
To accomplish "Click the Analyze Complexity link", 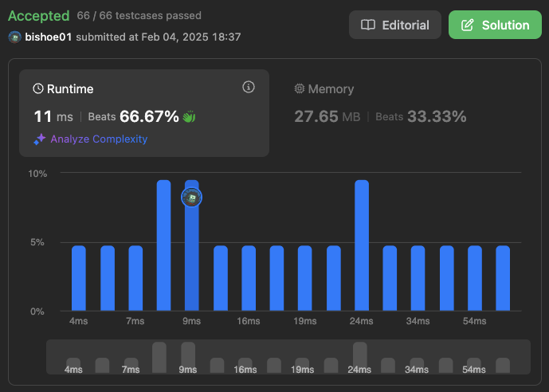I will click(x=99, y=139).
